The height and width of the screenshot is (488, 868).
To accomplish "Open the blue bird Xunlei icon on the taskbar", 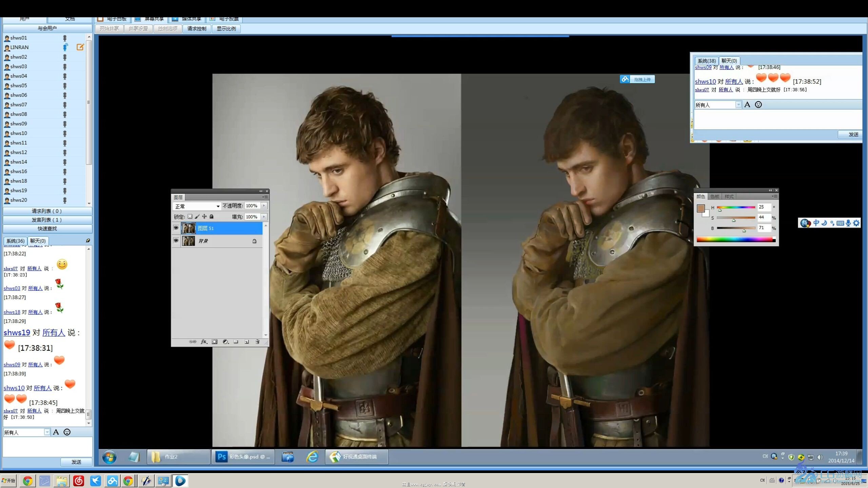I will pyautogui.click(x=96, y=481).
